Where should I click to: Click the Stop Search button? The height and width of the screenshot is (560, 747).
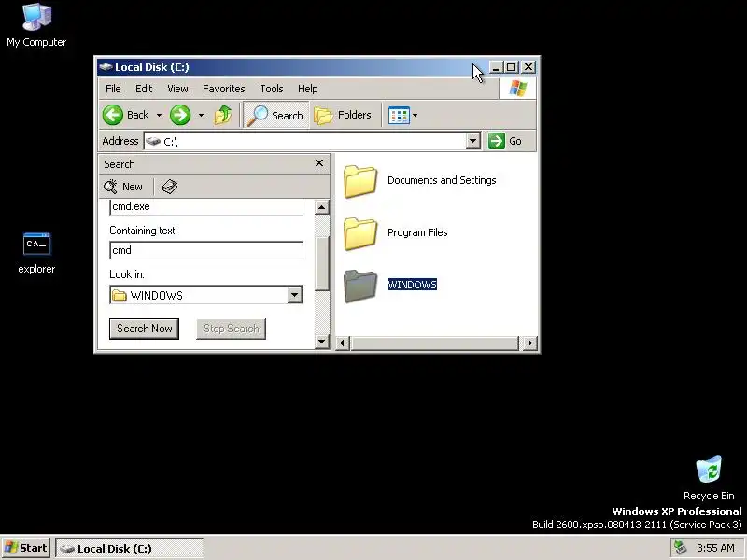pyautogui.click(x=231, y=329)
